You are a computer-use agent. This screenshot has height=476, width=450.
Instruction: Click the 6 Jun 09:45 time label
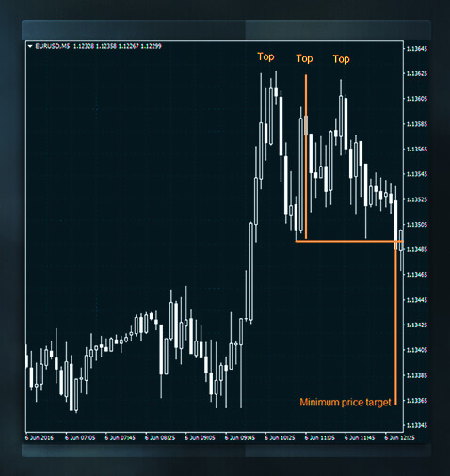point(240,437)
